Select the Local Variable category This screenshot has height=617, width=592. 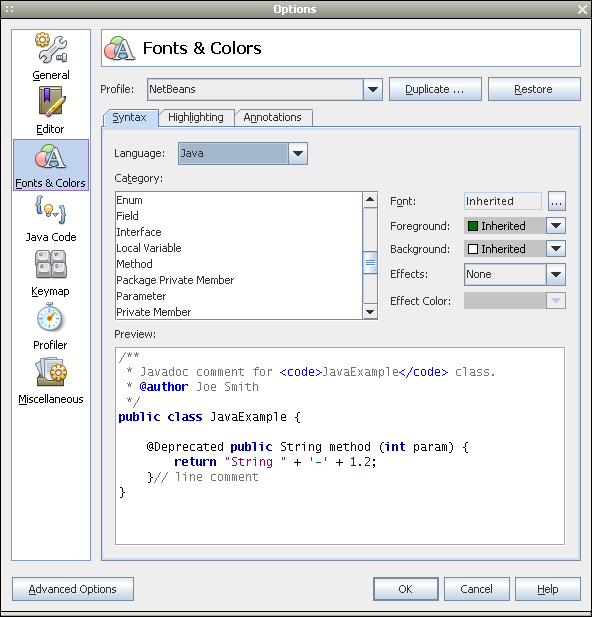tap(239, 248)
